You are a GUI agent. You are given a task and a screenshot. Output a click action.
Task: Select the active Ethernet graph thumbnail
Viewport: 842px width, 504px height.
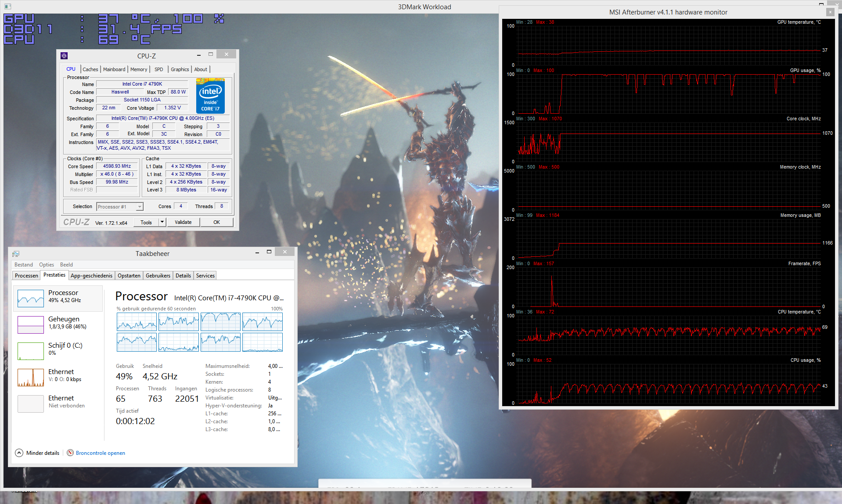point(31,378)
